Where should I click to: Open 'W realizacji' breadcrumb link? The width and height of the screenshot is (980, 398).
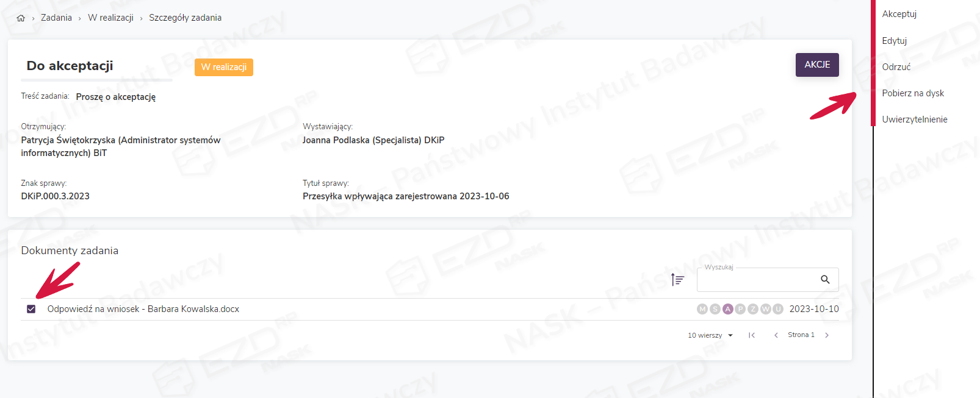[110, 18]
